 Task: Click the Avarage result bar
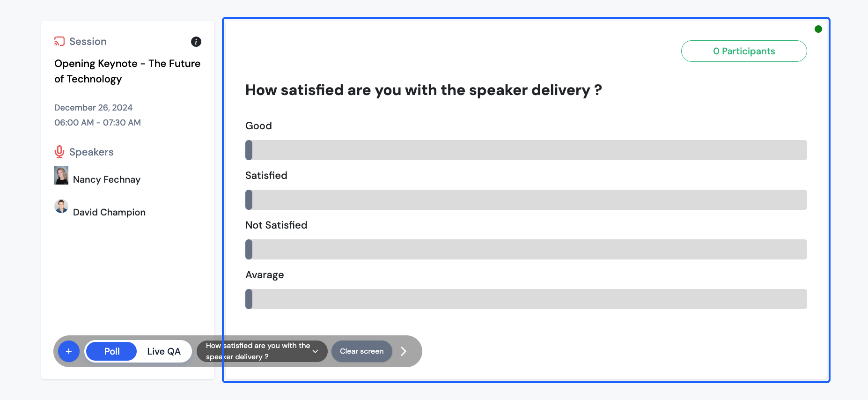click(526, 299)
